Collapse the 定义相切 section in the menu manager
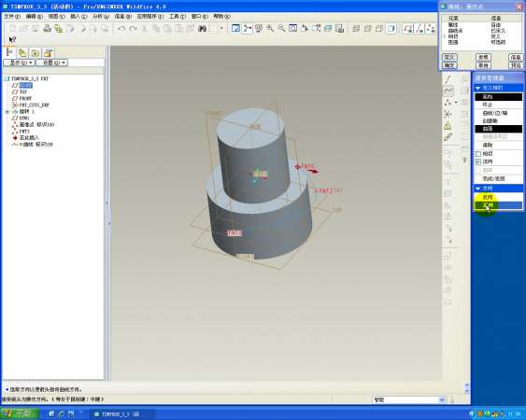 tap(478, 88)
